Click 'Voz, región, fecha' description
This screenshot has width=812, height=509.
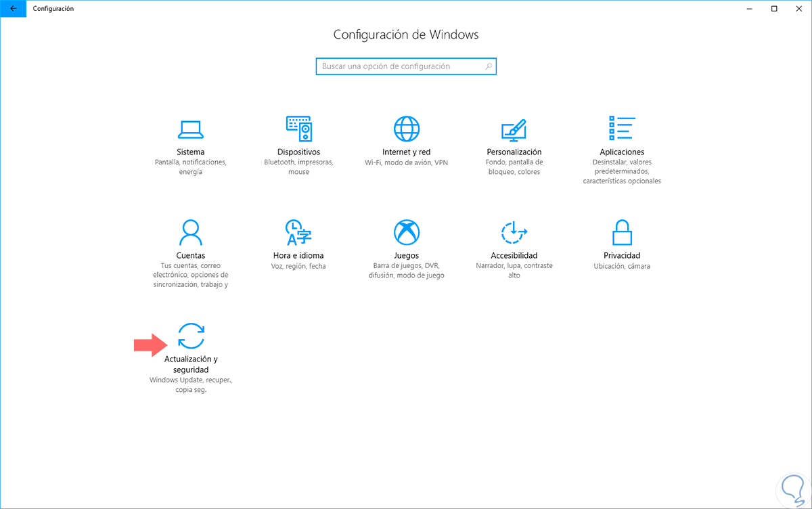click(x=298, y=267)
